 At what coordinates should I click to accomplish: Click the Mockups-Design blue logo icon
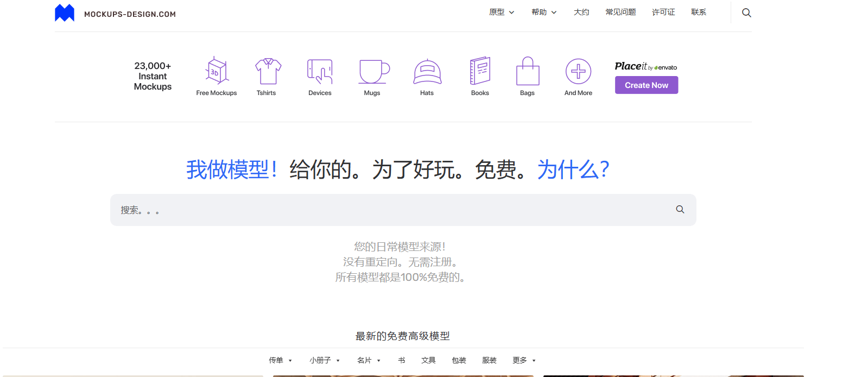point(65,13)
